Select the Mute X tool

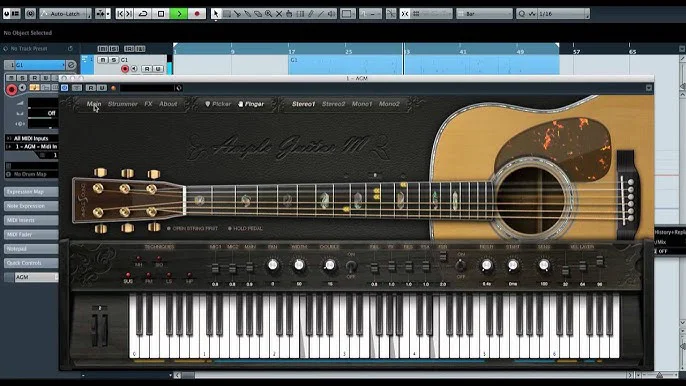(x=279, y=14)
